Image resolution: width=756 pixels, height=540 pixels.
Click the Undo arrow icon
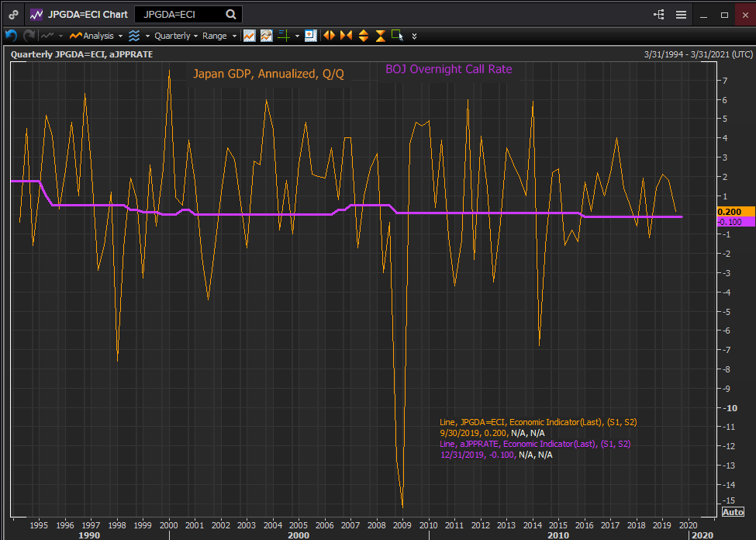pos(10,36)
